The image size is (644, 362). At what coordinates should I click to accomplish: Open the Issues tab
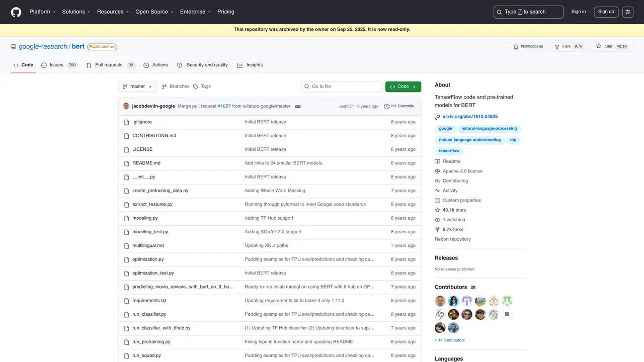tap(59, 65)
